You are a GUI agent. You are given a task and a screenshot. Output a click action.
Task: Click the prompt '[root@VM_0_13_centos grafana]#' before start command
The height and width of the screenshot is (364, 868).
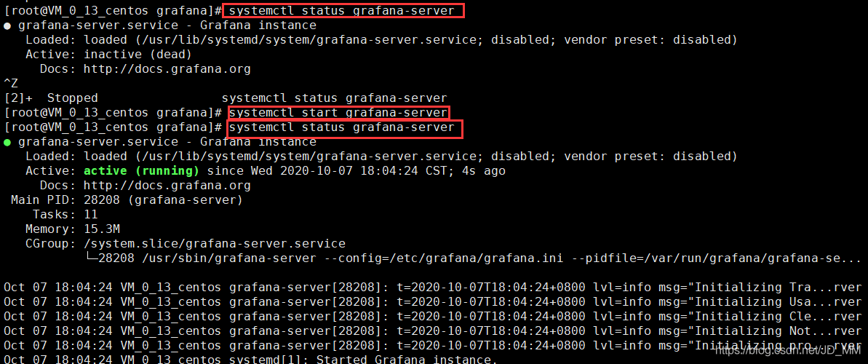[113, 113]
